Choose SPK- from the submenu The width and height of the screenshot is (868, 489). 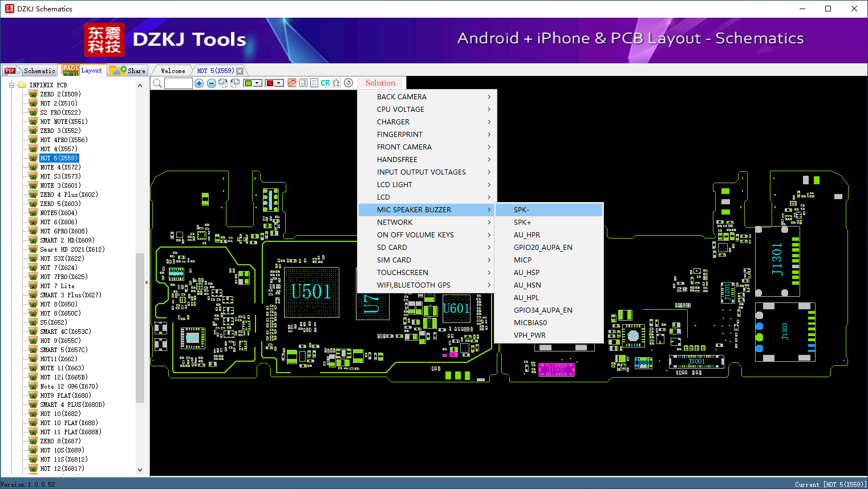(x=549, y=210)
